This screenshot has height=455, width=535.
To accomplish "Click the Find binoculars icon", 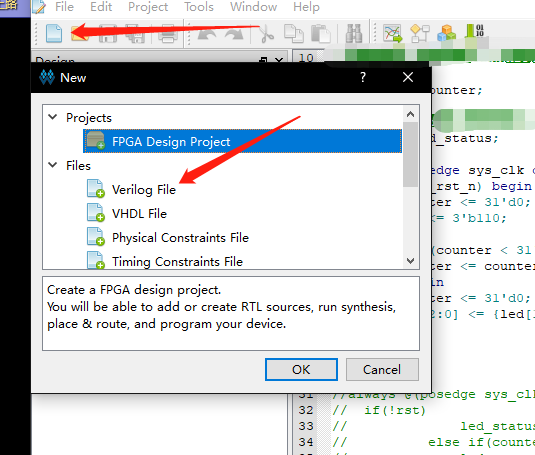I will click(354, 33).
